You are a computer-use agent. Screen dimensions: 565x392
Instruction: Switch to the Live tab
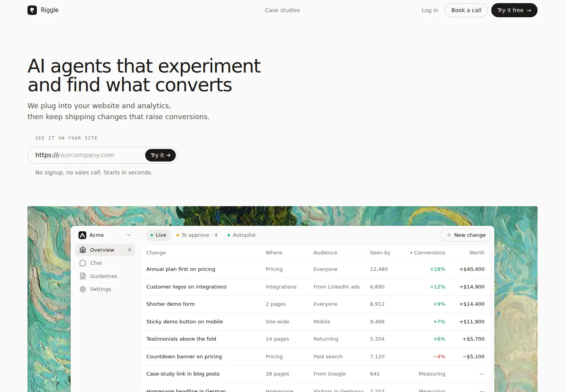coord(159,235)
